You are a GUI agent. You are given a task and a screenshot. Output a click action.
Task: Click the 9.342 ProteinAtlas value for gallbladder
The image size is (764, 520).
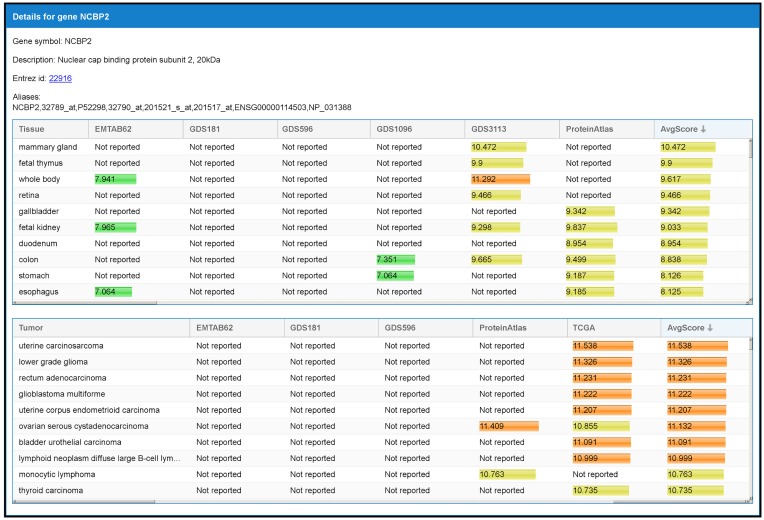(590, 212)
